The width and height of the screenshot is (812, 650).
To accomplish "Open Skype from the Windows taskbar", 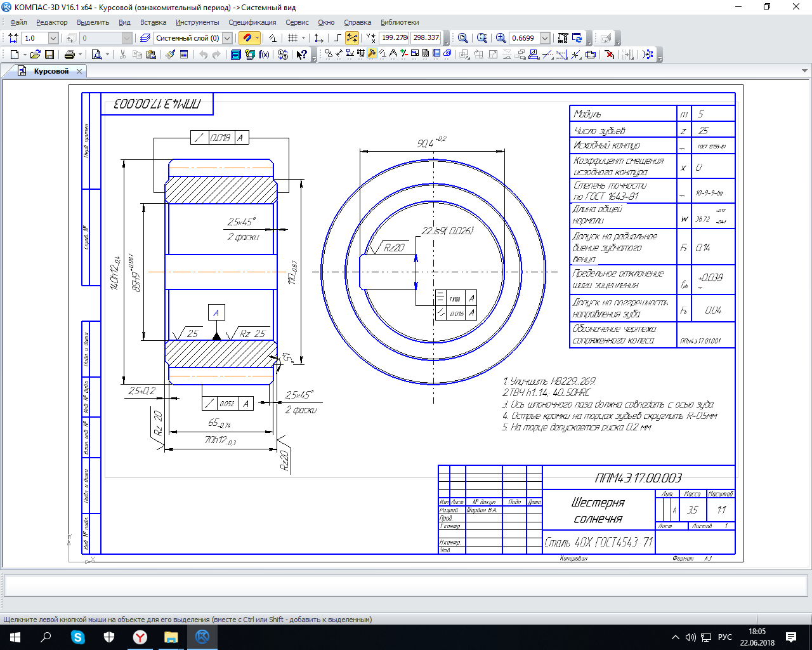I will pos(78,637).
